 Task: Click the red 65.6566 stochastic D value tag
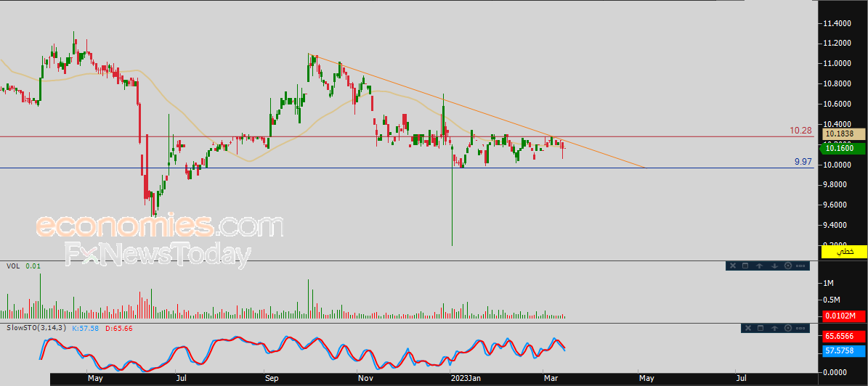[843, 337]
